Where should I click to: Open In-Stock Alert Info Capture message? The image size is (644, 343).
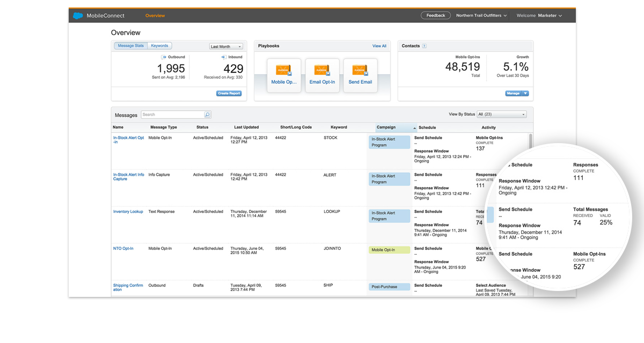(x=129, y=177)
